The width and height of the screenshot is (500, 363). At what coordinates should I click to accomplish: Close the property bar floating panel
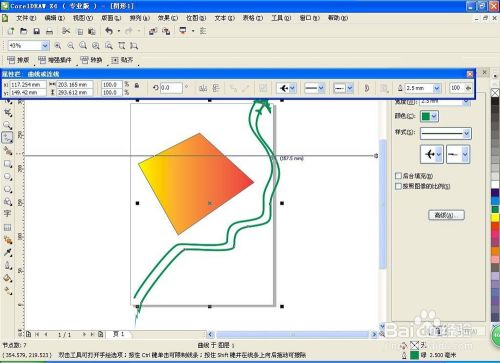pyautogui.click(x=470, y=74)
